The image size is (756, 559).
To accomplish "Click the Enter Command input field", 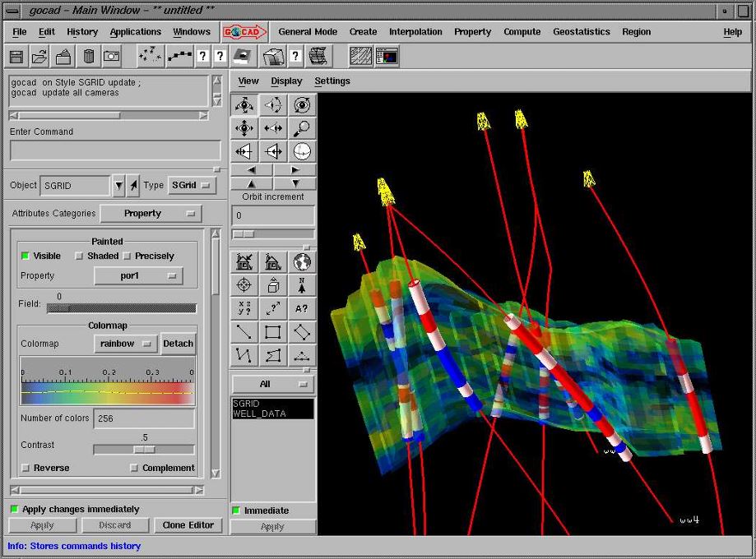I will 115,150.
